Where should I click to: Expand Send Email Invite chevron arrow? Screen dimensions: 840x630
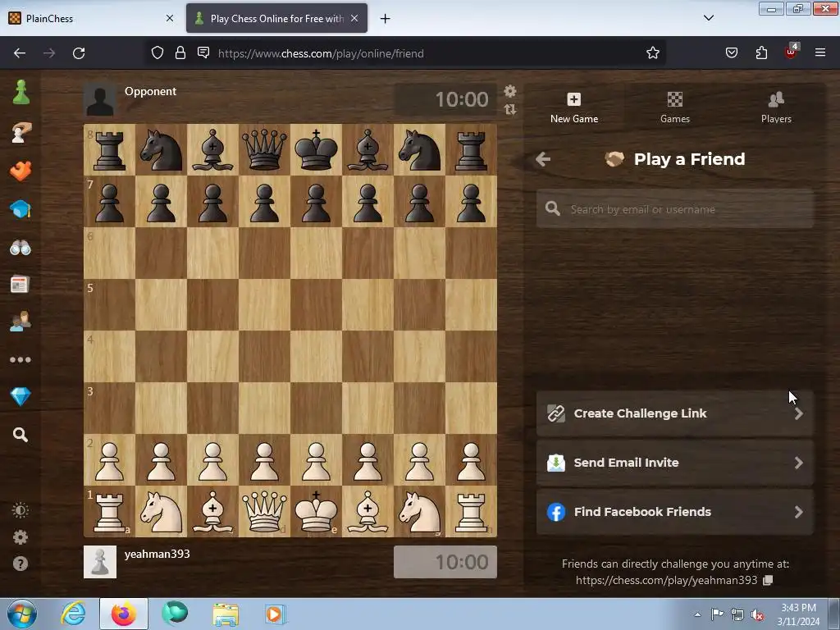799,463
